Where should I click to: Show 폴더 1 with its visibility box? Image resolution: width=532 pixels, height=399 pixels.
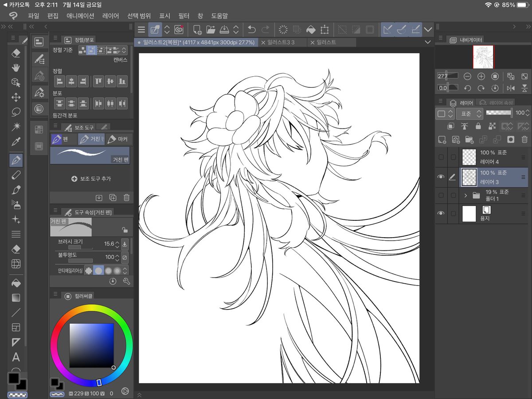[441, 195]
